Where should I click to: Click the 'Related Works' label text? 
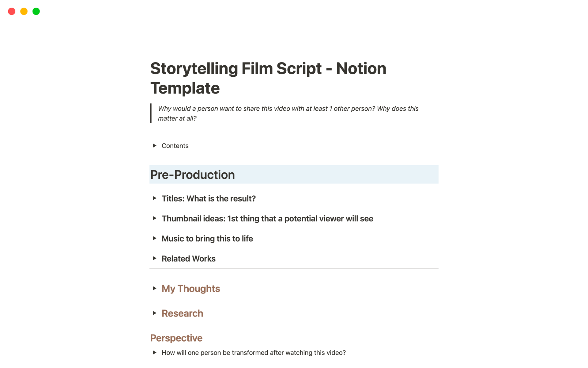189,259
